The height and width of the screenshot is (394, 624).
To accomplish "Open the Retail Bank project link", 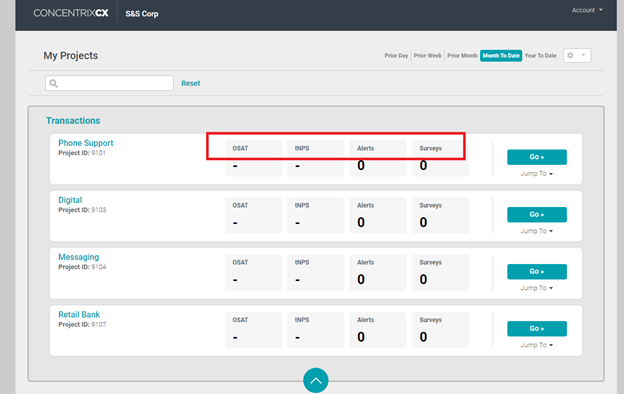I will tap(79, 314).
